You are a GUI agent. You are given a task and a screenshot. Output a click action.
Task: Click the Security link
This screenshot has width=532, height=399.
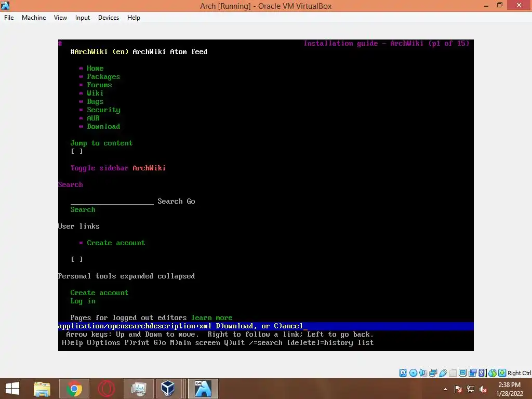coord(103,110)
